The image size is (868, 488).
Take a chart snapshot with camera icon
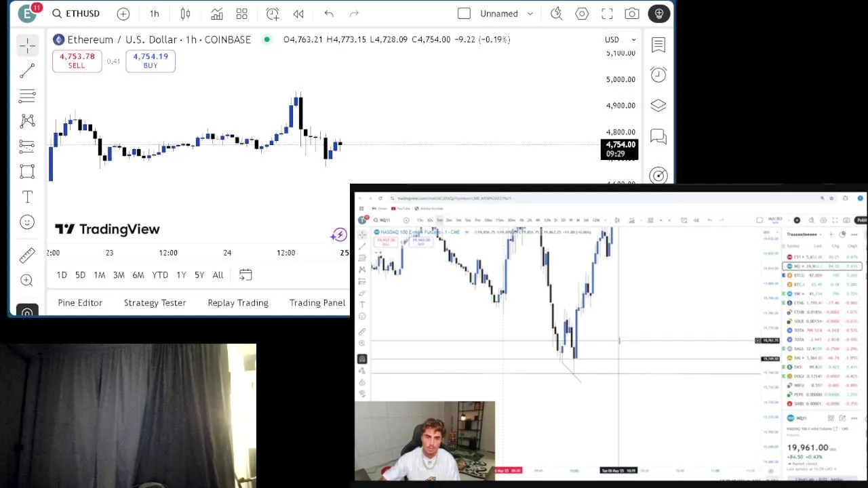click(632, 14)
